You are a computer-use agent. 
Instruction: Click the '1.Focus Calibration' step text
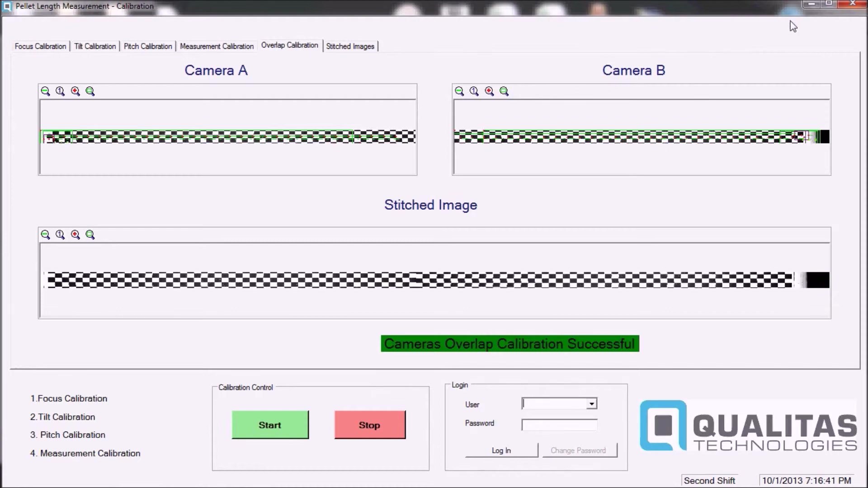tap(69, 399)
